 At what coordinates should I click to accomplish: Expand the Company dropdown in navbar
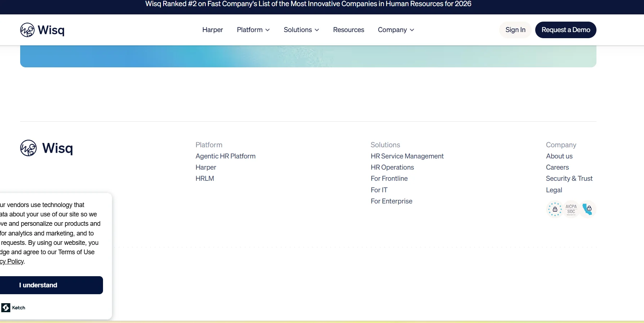click(396, 30)
